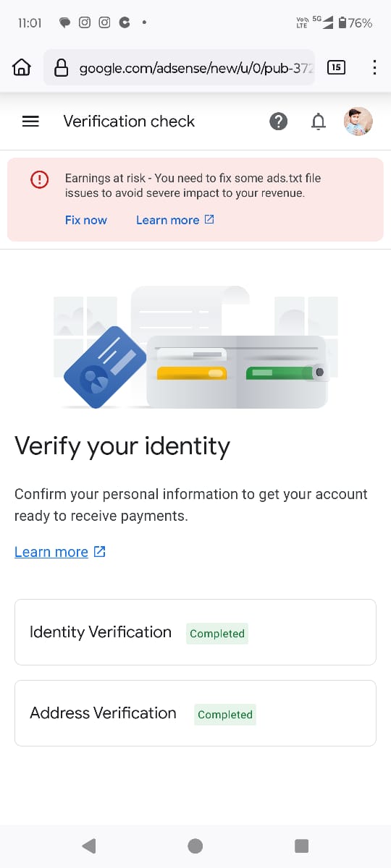Tap the Android back navigation button
This screenshot has width=391, height=868.
click(89, 846)
